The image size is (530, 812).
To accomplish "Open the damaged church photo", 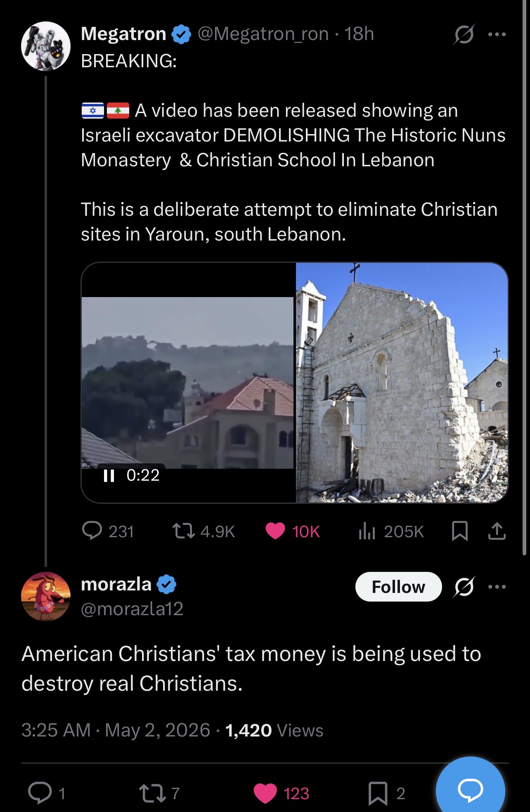I will [402, 382].
